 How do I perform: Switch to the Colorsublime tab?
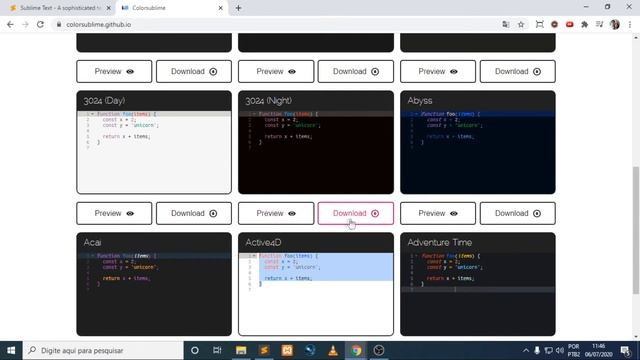click(171, 8)
